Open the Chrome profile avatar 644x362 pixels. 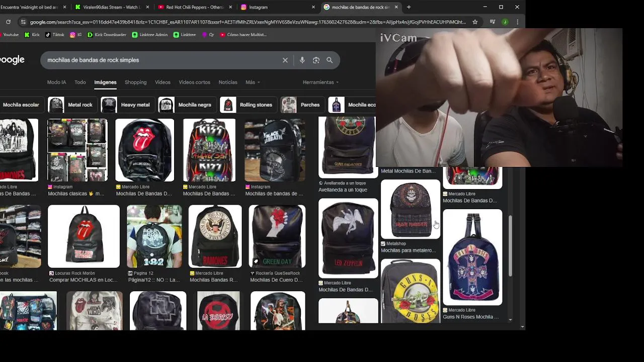pos(505,22)
